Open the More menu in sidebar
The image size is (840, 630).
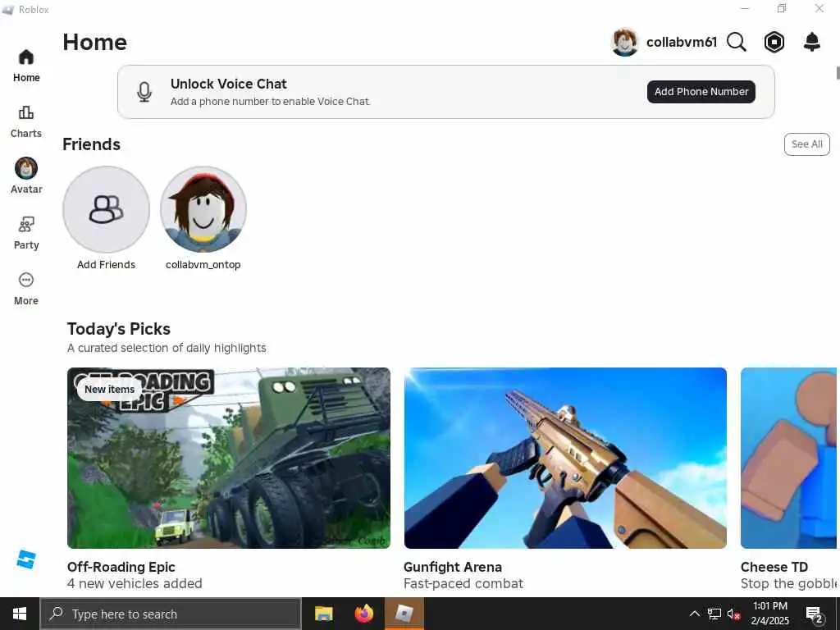pyautogui.click(x=25, y=280)
